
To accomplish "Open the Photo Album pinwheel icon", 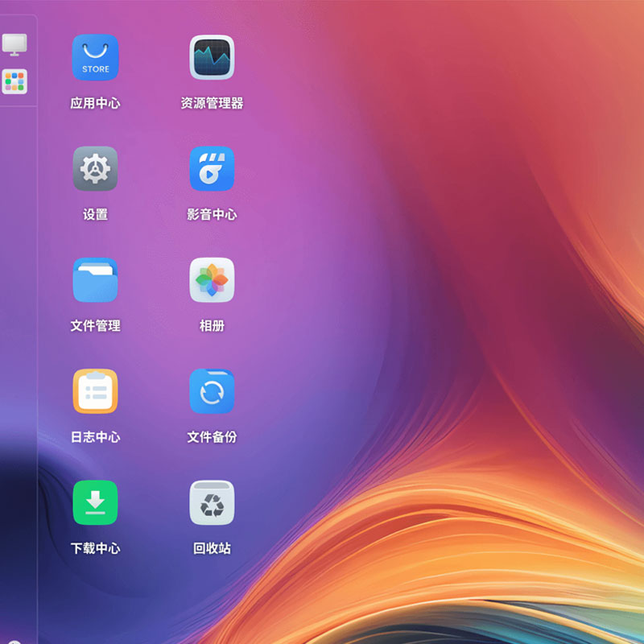I will coord(212,280).
